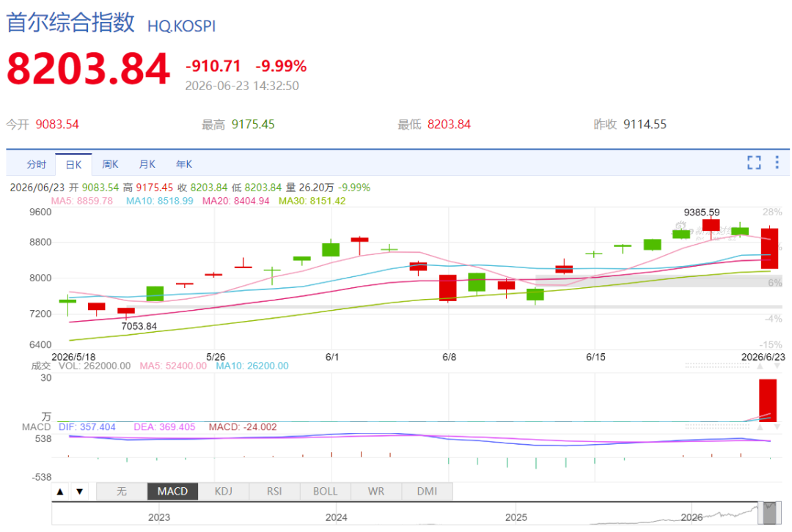Viewport: 792px width, 532px height.
Task: Toggle the MACD indicator button
Action: [173, 492]
